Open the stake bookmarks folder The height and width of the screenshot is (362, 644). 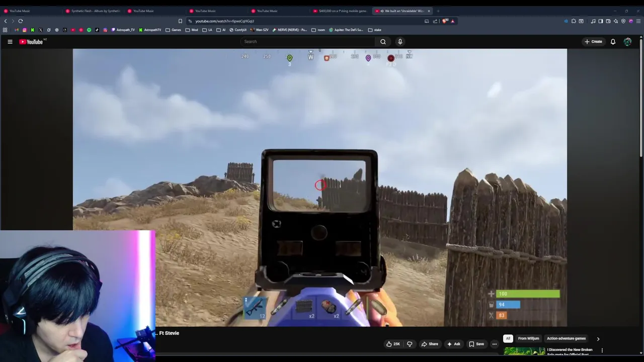tap(375, 30)
